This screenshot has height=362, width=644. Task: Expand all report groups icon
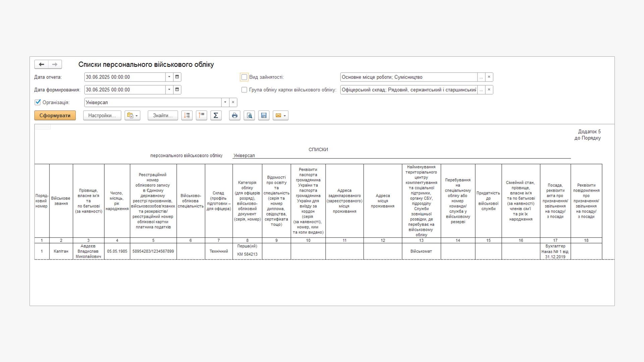tap(187, 116)
